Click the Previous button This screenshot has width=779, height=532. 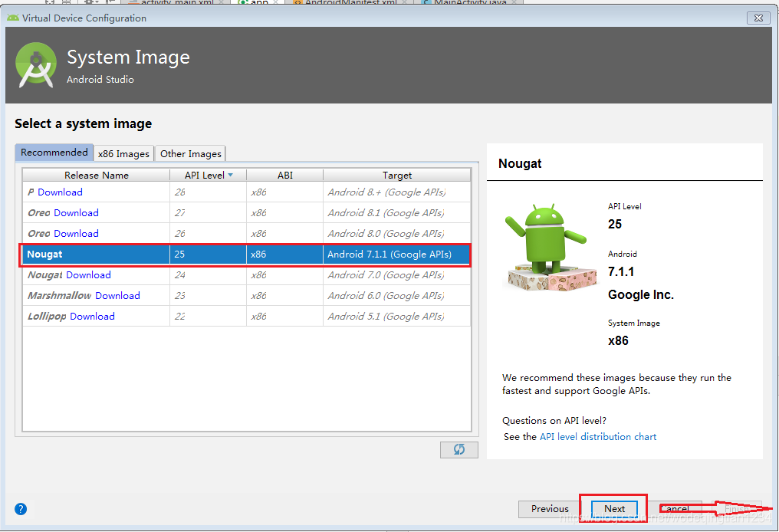(x=550, y=509)
